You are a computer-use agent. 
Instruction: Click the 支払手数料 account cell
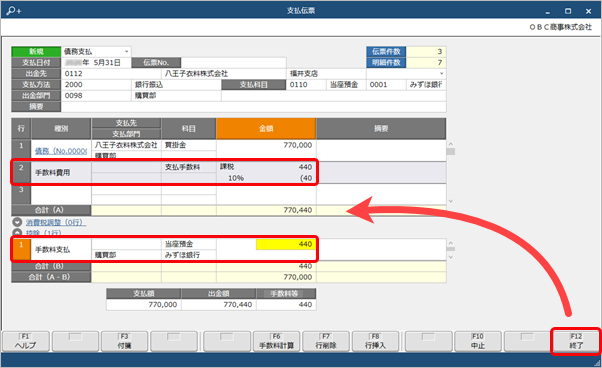[189, 167]
